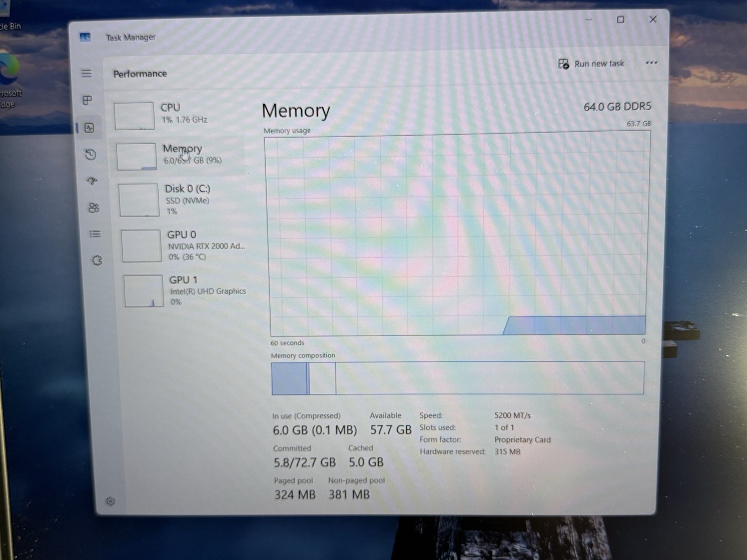The image size is (747, 560).
Task: Click the Memory mini graph thumbnail
Action: [x=136, y=156]
